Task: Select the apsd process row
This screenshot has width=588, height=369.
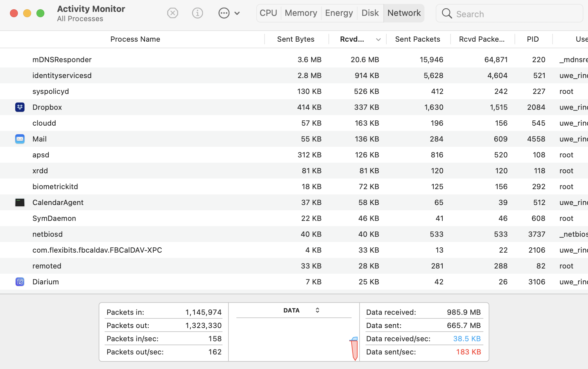Action: pos(294,155)
